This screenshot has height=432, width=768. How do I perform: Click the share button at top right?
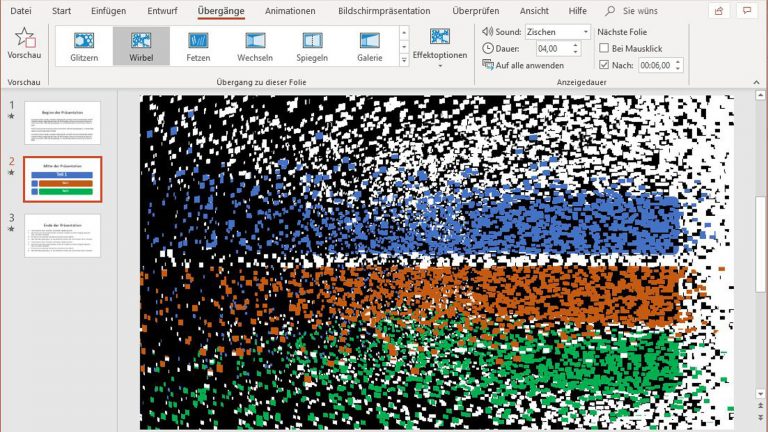point(718,11)
